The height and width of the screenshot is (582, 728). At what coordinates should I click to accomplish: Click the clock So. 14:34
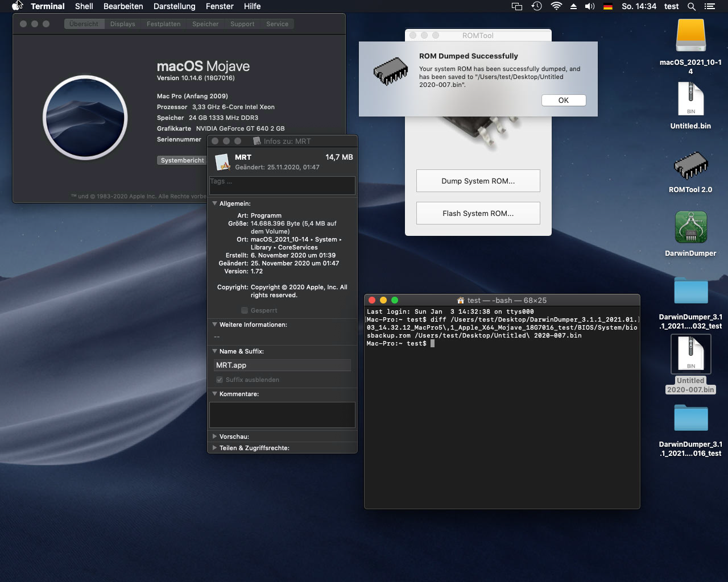[639, 6]
